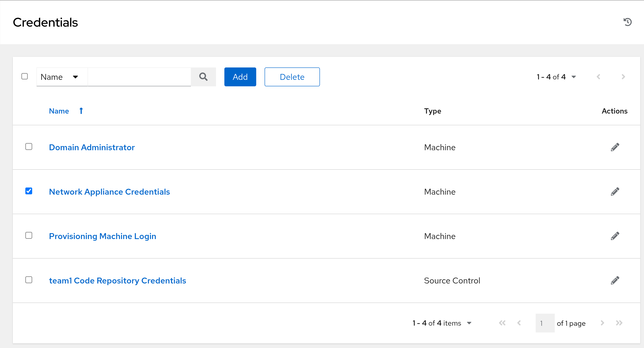Edit team1 Code Repository Credentials pencil icon

[615, 281]
